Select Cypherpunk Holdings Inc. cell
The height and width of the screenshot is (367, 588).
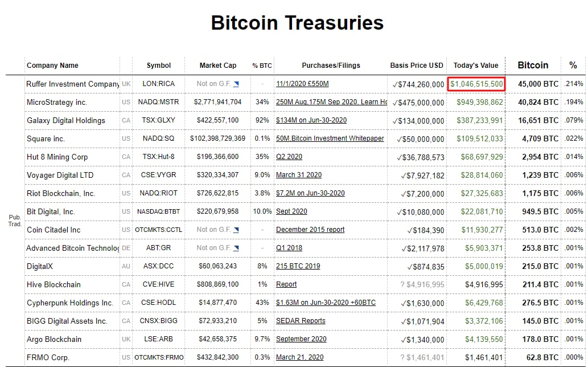[72, 303]
